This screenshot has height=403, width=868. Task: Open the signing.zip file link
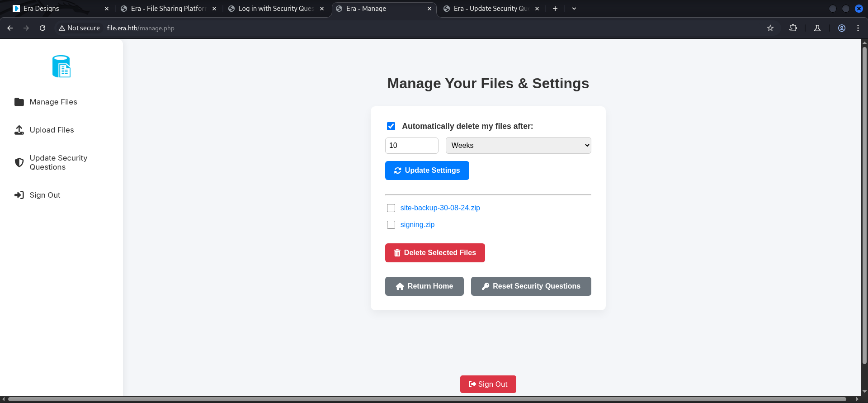click(x=417, y=225)
